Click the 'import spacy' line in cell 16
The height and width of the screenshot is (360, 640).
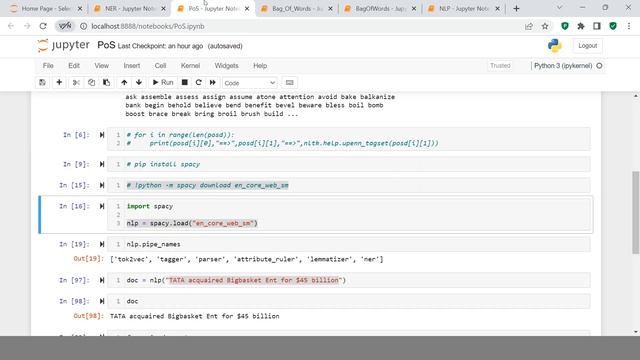click(150, 206)
